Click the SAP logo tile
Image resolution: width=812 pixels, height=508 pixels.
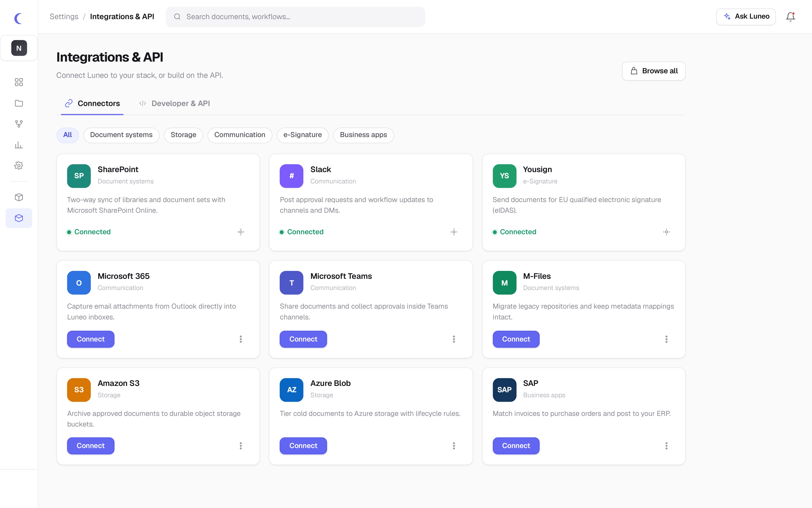pos(504,390)
